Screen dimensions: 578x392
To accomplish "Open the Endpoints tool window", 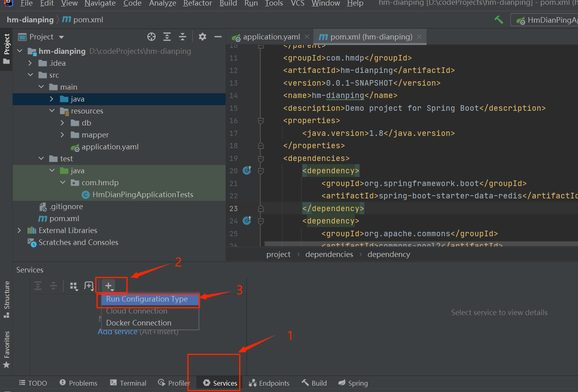I will tap(269, 383).
